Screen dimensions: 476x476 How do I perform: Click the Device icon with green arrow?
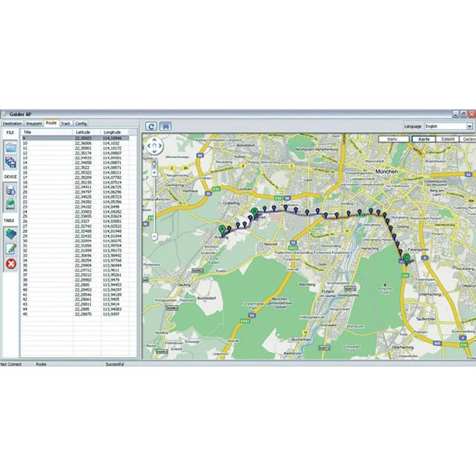point(10,205)
